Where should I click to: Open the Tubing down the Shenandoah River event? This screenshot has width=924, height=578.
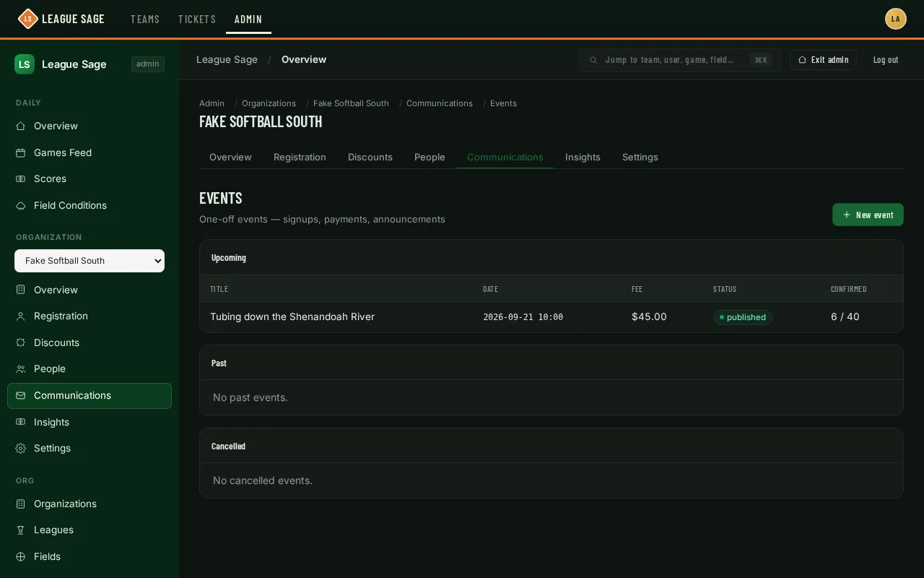pyautogui.click(x=292, y=317)
